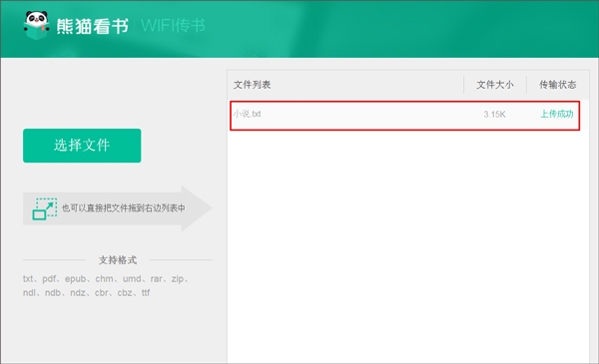599x364 pixels.
Task: Click the supported formats list text
Action: [106, 286]
